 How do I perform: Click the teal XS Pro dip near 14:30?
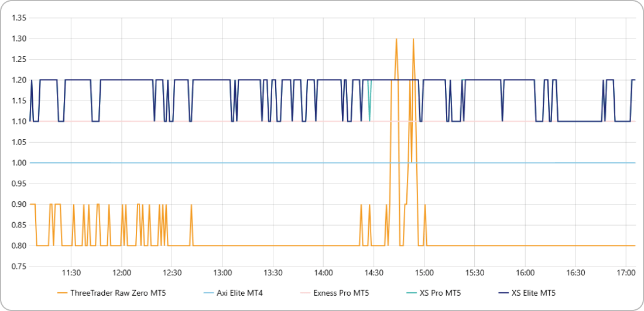[x=369, y=120]
